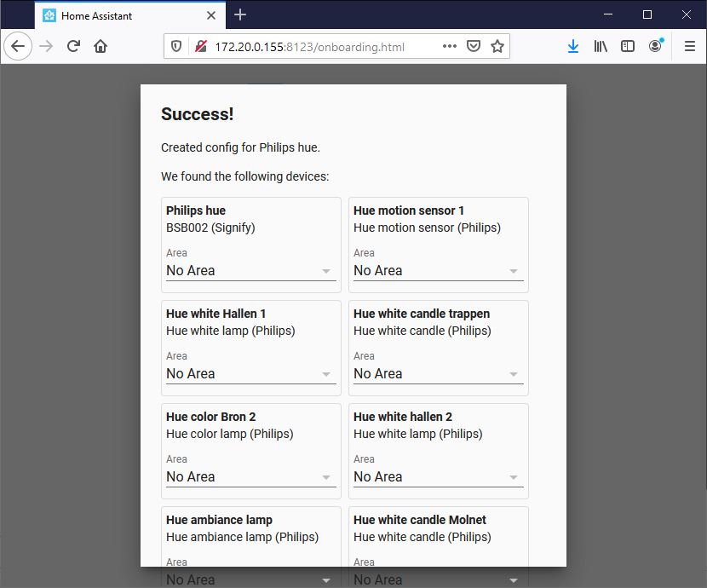707x588 pixels.
Task: Click the 'Hue white hallen 2' device name
Action: (x=403, y=417)
